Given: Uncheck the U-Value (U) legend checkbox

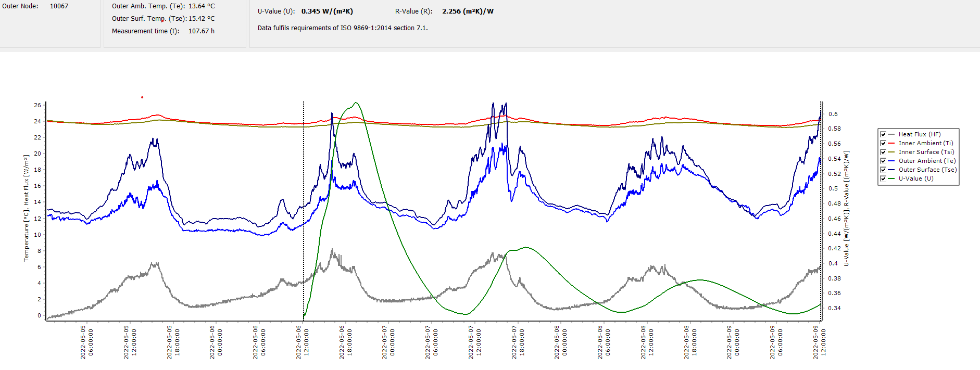Looking at the screenshot, I should (883, 178).
